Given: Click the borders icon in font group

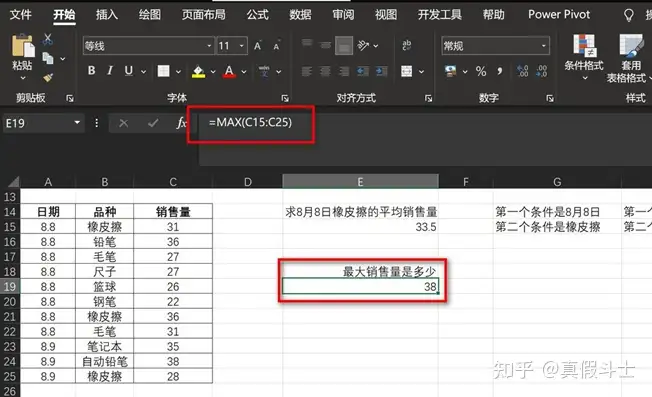Looking at the screenshot, I should [x=163, y=71].
